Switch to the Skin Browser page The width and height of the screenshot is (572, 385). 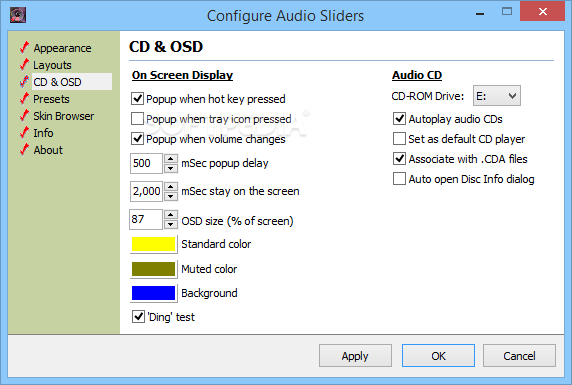tap(63, 116)
